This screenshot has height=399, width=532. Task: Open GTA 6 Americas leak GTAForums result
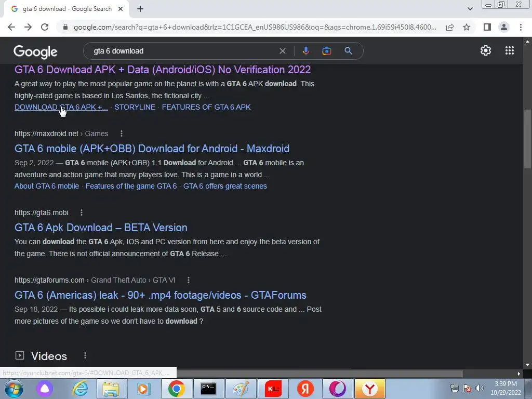click(161, 295)
